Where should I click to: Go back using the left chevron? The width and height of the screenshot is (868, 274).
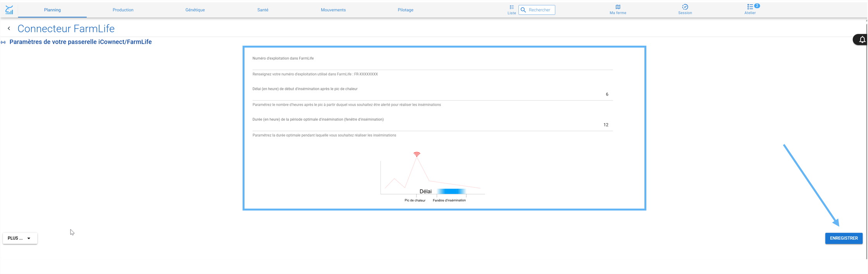tap(9, 28)
